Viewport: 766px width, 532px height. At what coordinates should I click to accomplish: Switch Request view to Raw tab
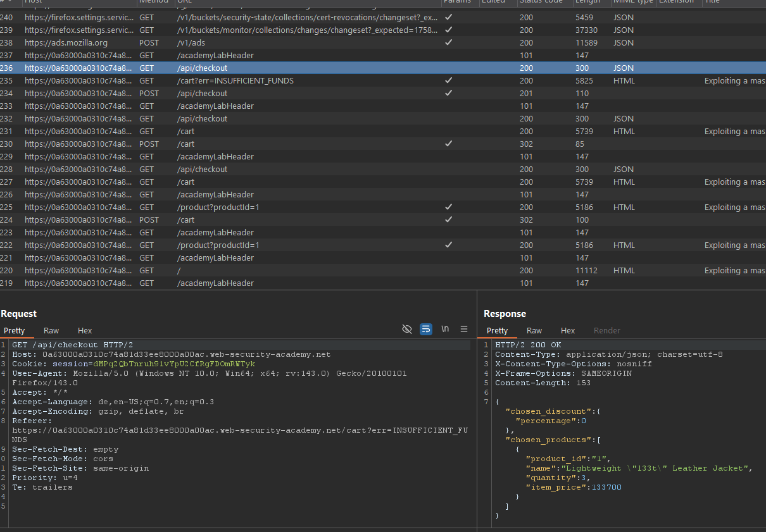coord(51,331)
